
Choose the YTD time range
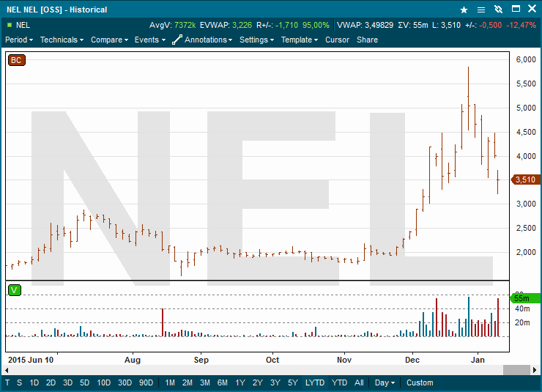[339, 382]
